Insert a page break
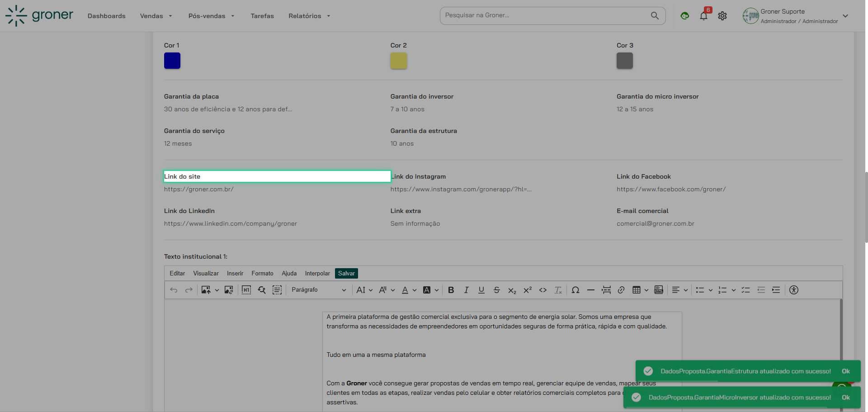 point(606,290)
